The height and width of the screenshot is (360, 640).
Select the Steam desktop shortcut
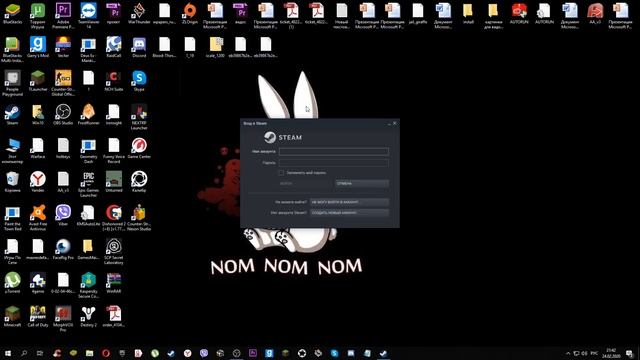pyautogui.click(x=13, y=114)
